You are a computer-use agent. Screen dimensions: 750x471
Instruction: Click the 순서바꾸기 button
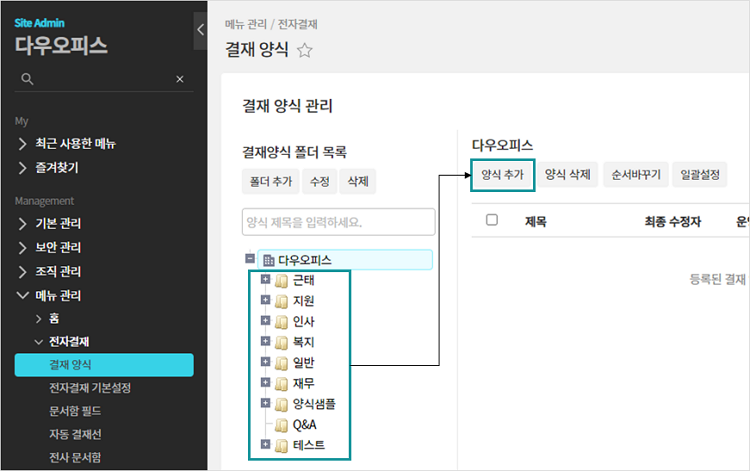(636, 175)
